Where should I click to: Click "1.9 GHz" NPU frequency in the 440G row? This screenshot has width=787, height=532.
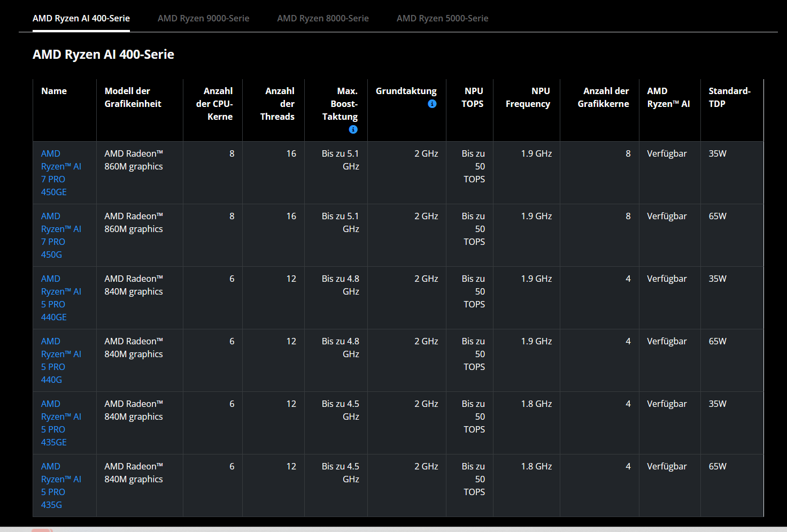(537, 341)
